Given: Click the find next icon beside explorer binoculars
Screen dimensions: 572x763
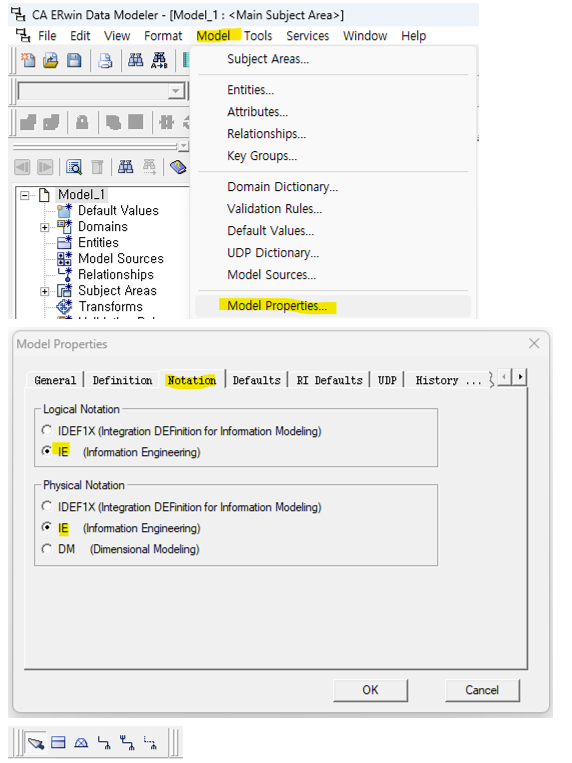Looking at the screenshot, I should [149, 167].
